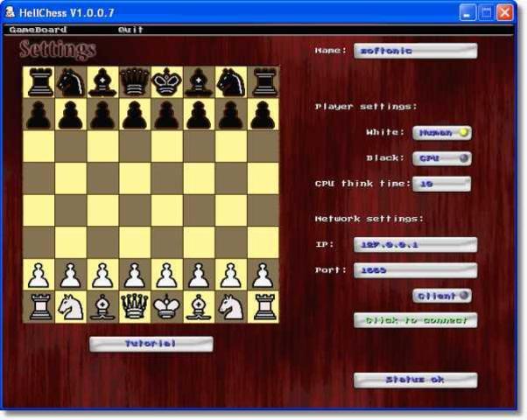Click the CPU think time field
The width and height of the screenshot is (527, 420).
point(441,184)
